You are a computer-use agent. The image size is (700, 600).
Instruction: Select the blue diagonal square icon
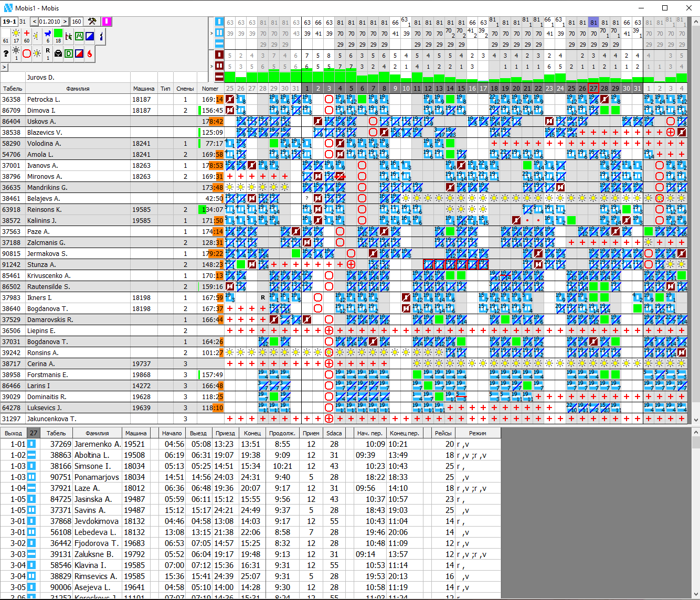[x=90, y=36]
